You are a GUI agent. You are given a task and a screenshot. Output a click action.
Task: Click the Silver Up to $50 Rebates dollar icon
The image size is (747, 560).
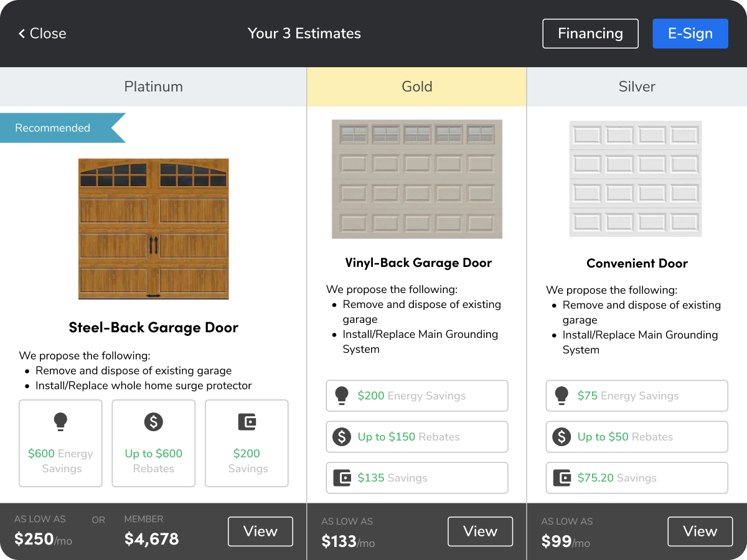click(561, 436)
